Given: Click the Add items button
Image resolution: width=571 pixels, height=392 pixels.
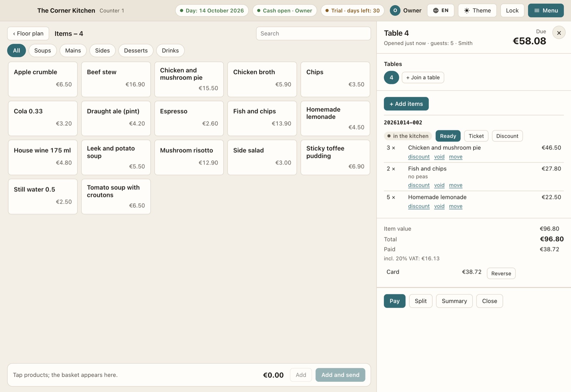Looking at the screenshot, I should tap(406, 104).
